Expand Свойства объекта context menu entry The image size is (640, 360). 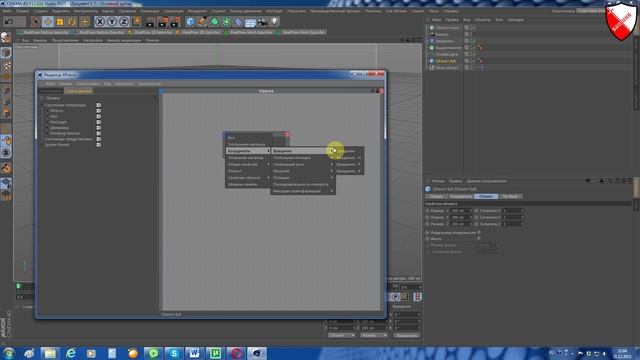tap(248, 178)
